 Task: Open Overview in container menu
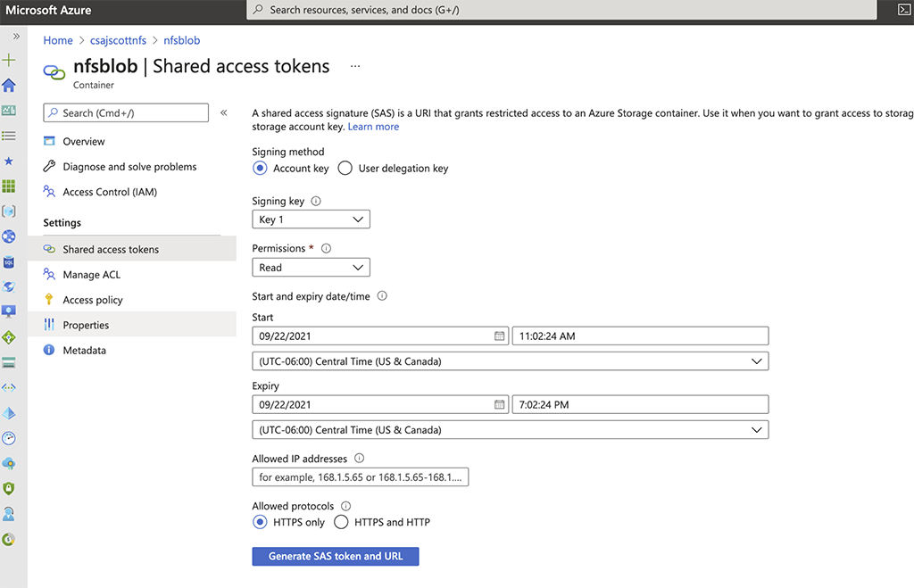(132, 141)
